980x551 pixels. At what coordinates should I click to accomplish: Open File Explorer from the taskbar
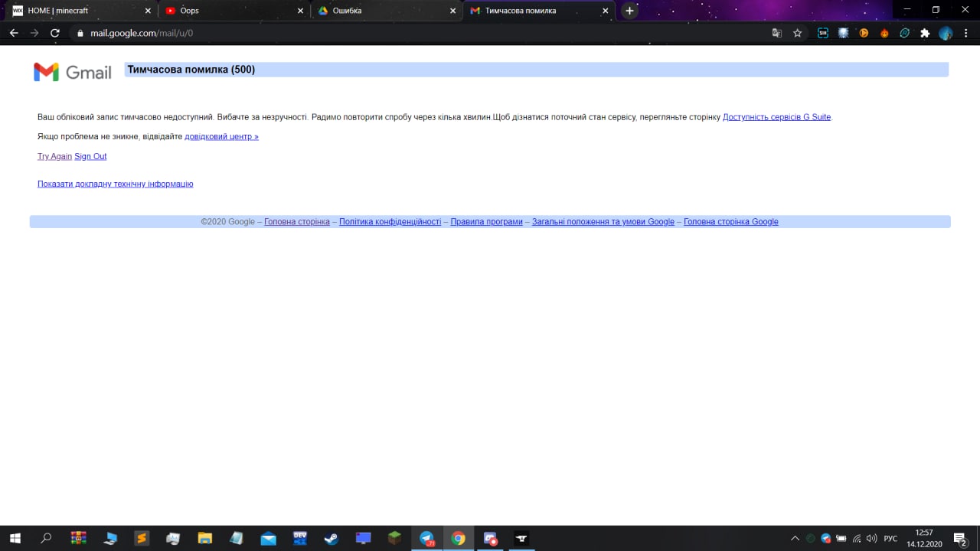coord(204,538)
